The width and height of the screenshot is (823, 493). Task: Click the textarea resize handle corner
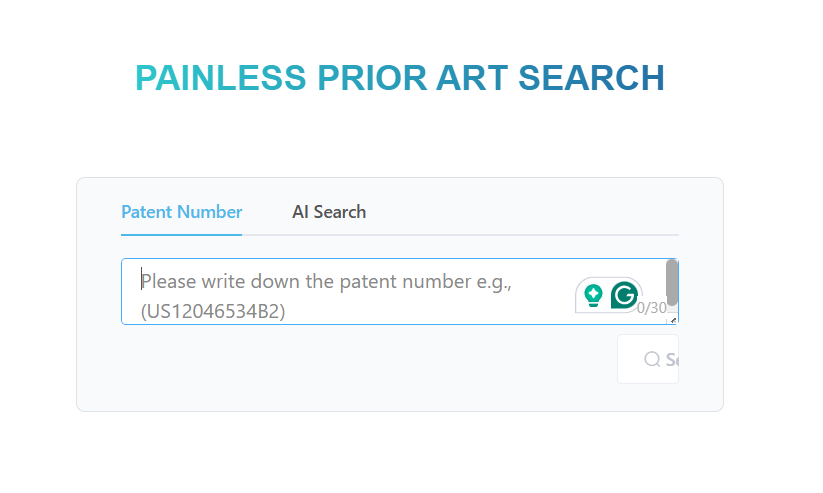coord(673,320)
